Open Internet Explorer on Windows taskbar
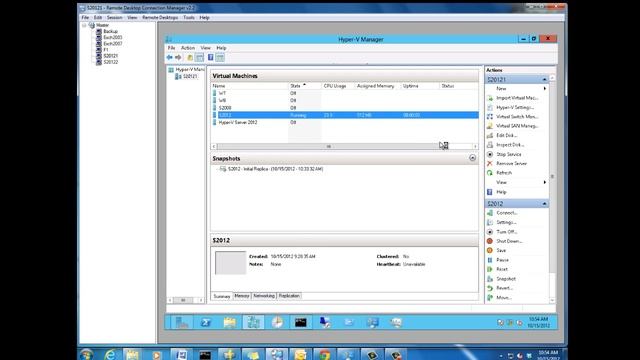Viewport: 640px width, 360px height. 110,355
